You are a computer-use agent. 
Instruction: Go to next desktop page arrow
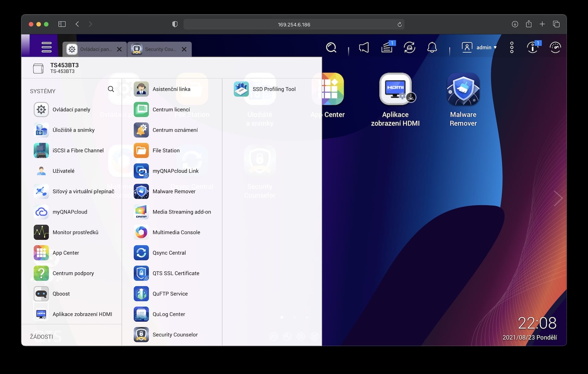click(x=558, y=198)
